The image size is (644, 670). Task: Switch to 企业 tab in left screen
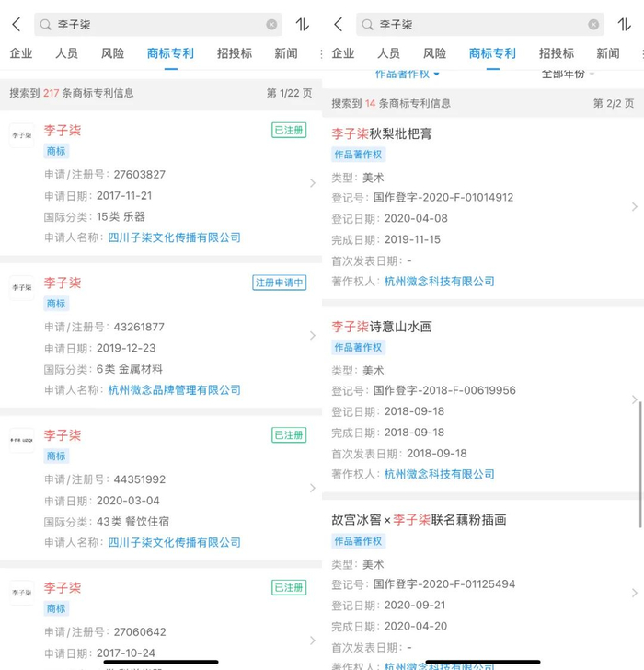[21, 53]
